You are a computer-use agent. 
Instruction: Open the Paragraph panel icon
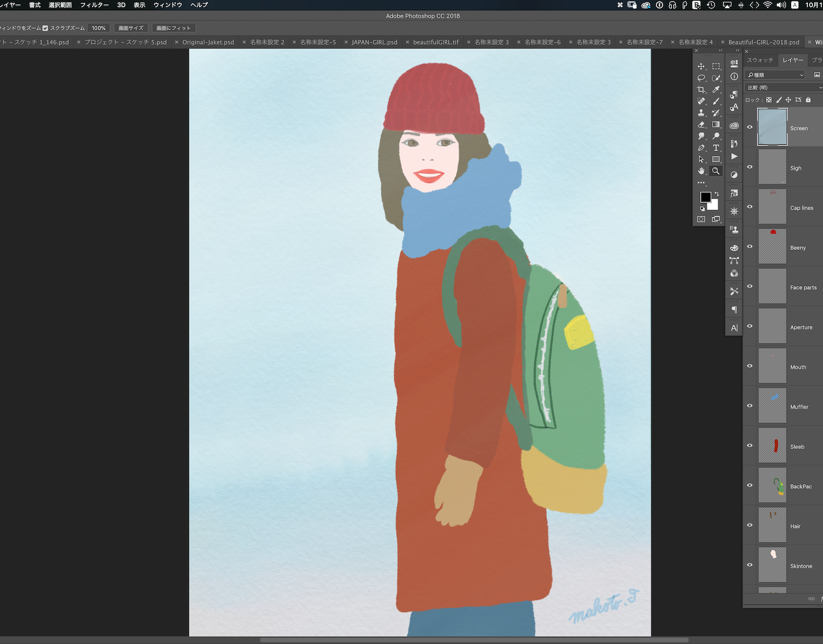point(734,310)
